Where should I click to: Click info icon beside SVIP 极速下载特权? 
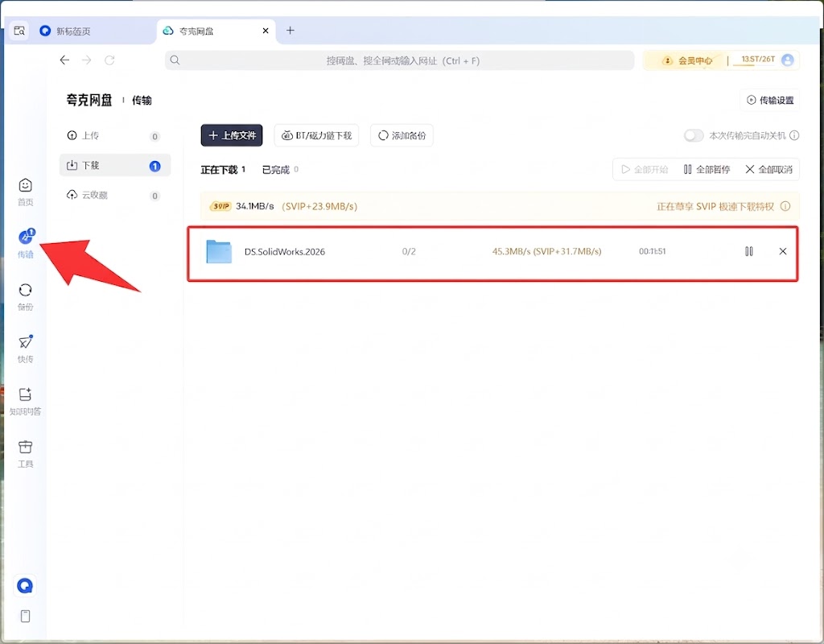point(785,206)
